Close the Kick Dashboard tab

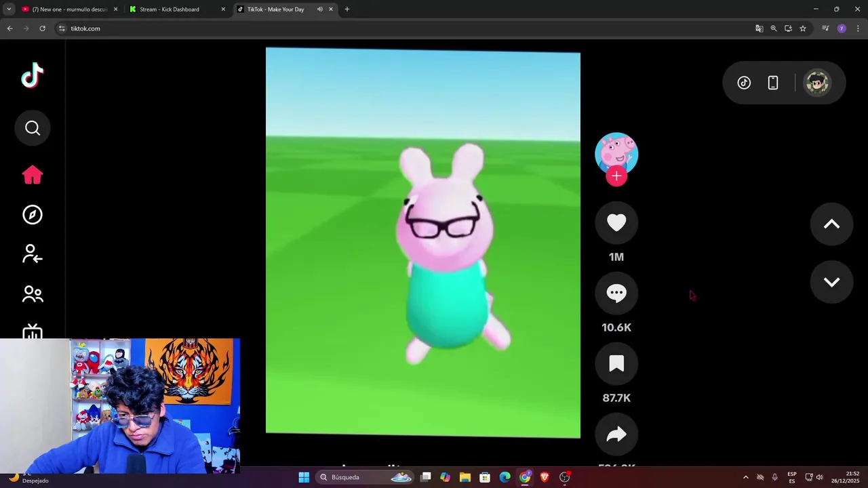pos(223,9)
